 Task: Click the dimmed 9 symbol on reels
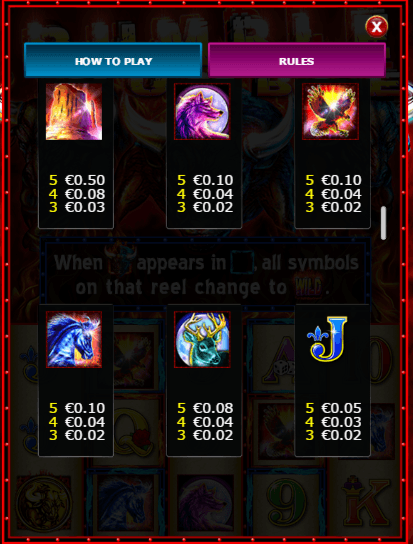[x=286, y=501]
